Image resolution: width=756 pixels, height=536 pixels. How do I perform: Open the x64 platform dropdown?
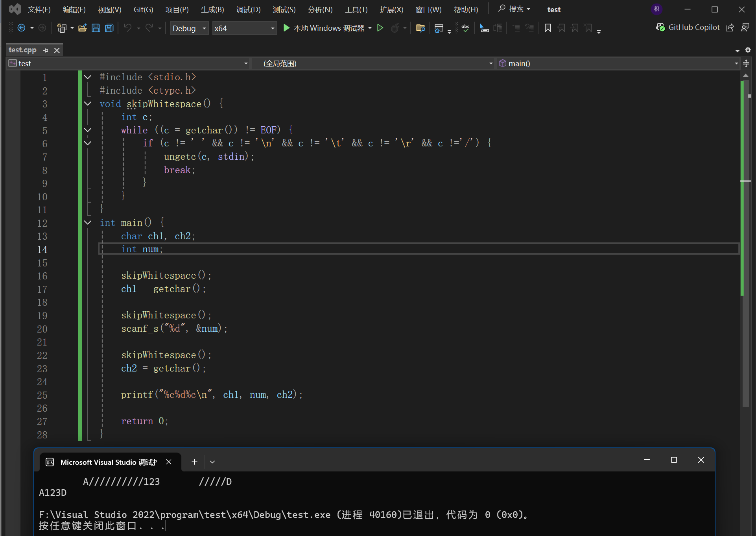point(272,28)
